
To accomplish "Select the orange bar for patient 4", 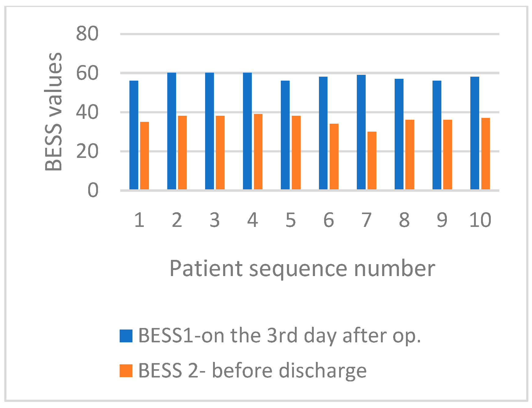I will (258, 152).
